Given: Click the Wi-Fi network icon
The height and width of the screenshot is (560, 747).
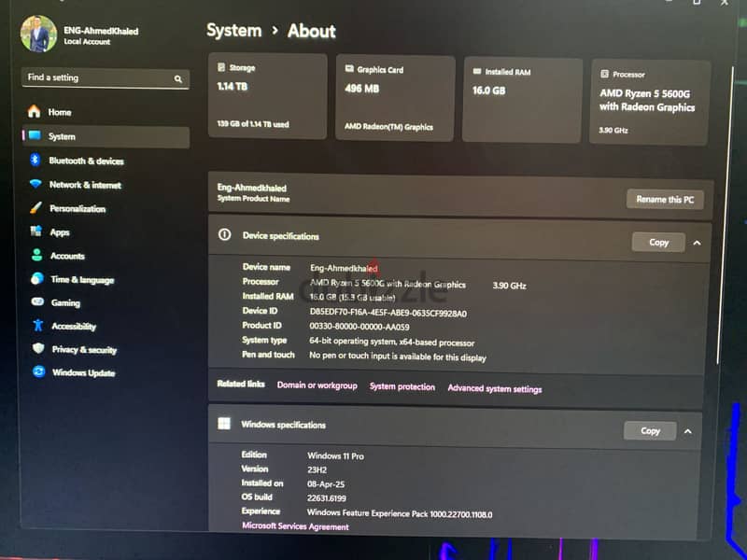Looking at the screenshot, I should (35, 184).
